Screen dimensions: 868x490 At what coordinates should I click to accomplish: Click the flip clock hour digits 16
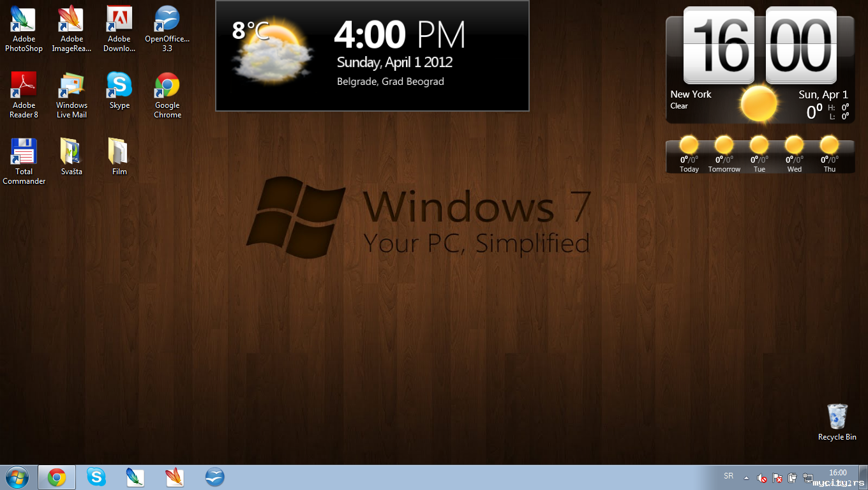[x=719, y=45]
